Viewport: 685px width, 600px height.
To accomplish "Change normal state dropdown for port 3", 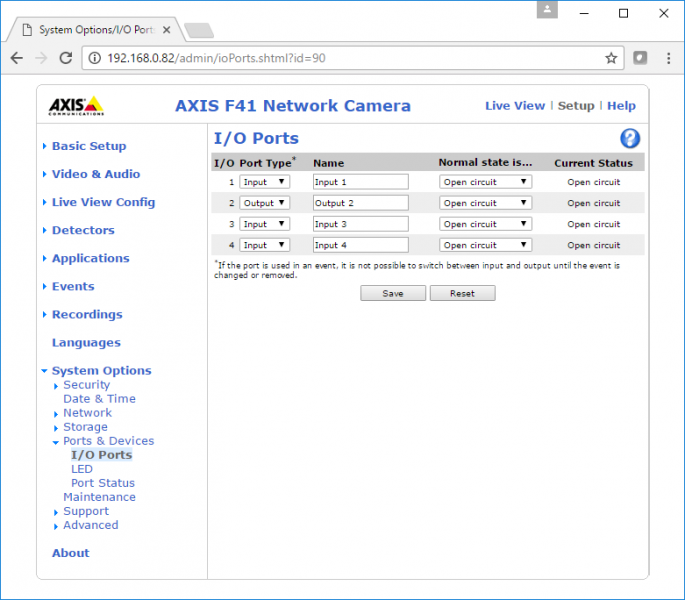I will (x=485, y=224).
